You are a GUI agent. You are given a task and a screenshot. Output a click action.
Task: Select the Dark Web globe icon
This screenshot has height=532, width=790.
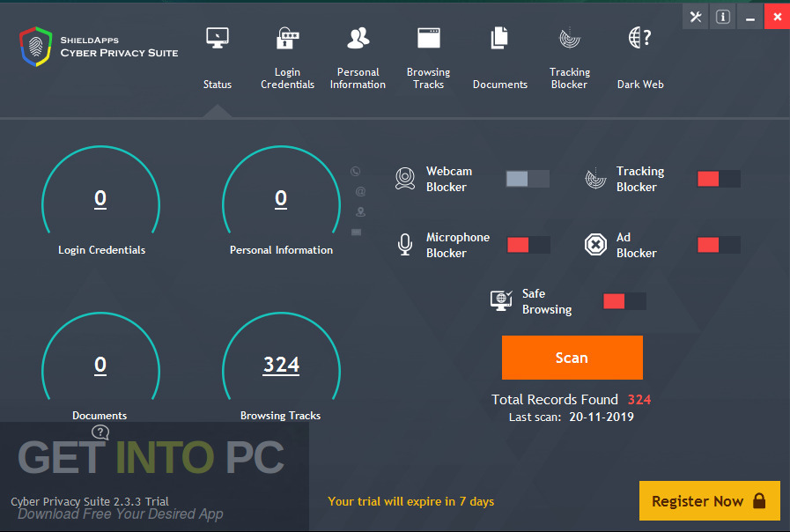tap(640, 38)
